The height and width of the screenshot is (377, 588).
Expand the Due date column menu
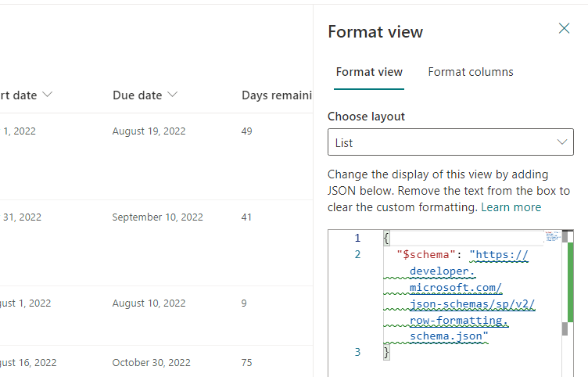172,95
